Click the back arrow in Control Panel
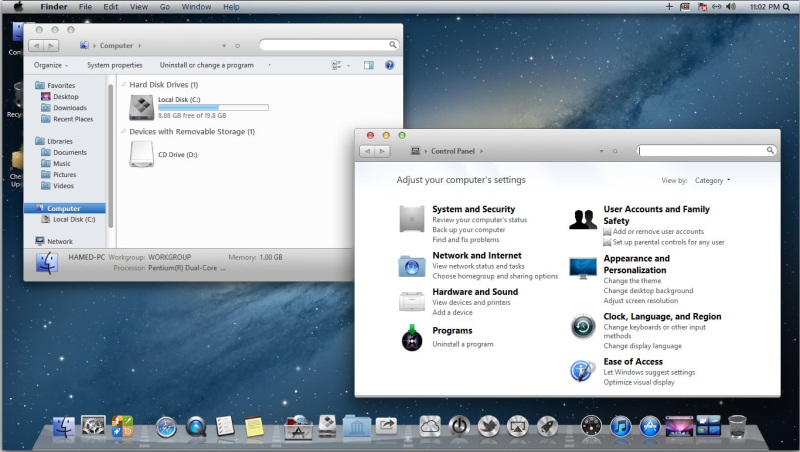 [367, 151]
